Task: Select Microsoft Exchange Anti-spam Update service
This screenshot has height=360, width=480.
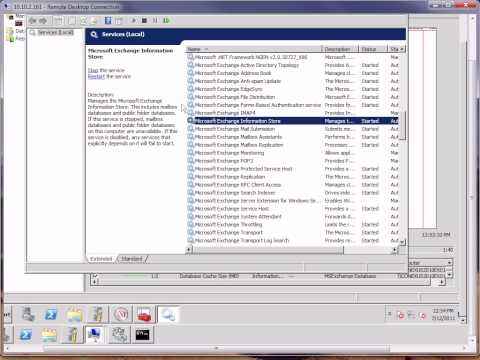Action: tap(293, 81)
